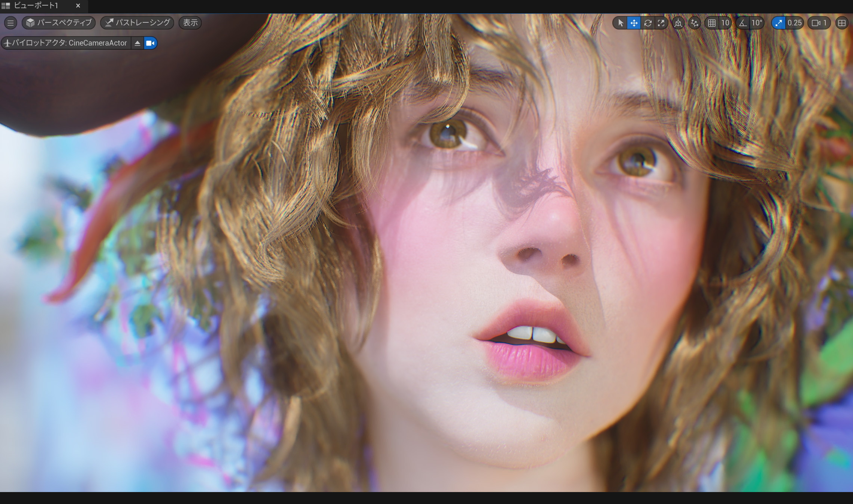Open the scale snap value 0.25 dropdown

pos(795,23)
